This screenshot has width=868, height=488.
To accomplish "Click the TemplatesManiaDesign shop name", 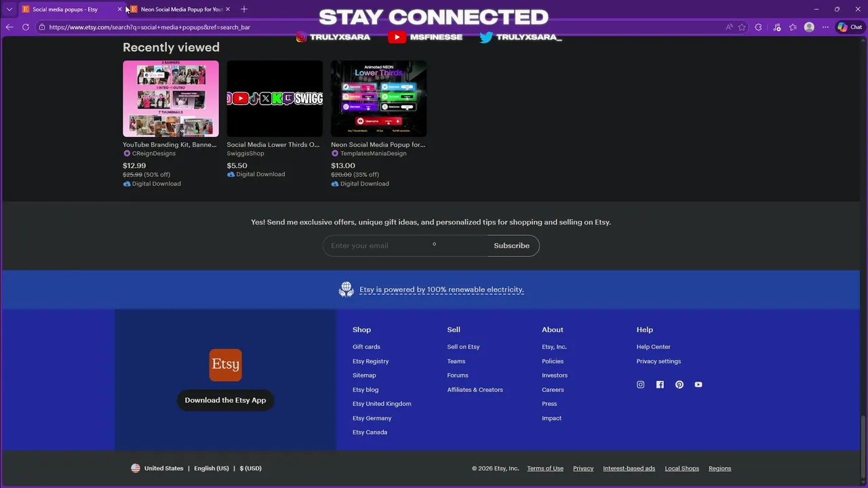I will tap(374, 154).
